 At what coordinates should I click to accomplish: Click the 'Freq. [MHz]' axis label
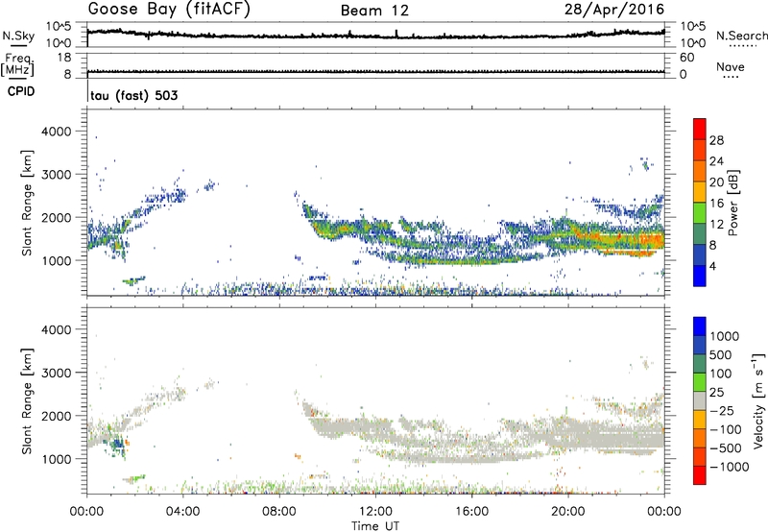coord(17,66)
